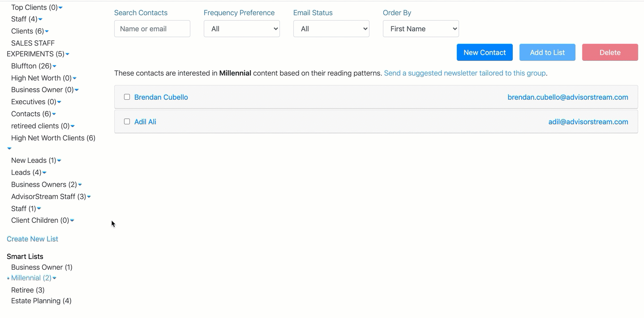This screenshot has width=644, height=318.
Task: Check the box for Brendan Cubello
Action: [127, 97]
